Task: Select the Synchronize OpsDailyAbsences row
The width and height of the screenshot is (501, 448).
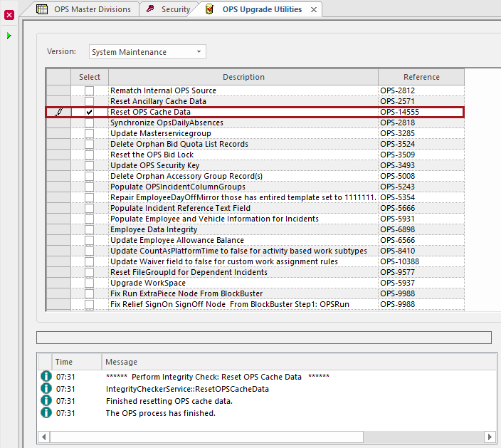Action: click(167, 123)
